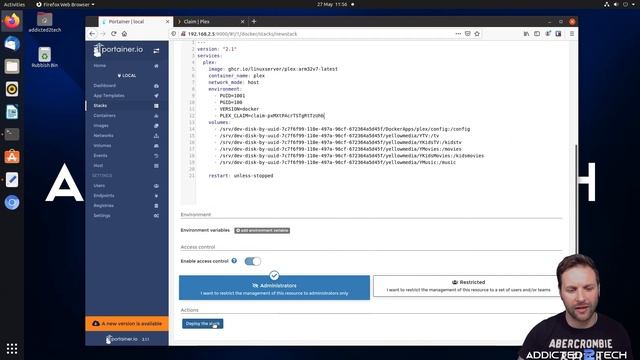Open Settings in the Portainer sidebar
This screenshot has width=640, height=360.
tap(102, 216)
